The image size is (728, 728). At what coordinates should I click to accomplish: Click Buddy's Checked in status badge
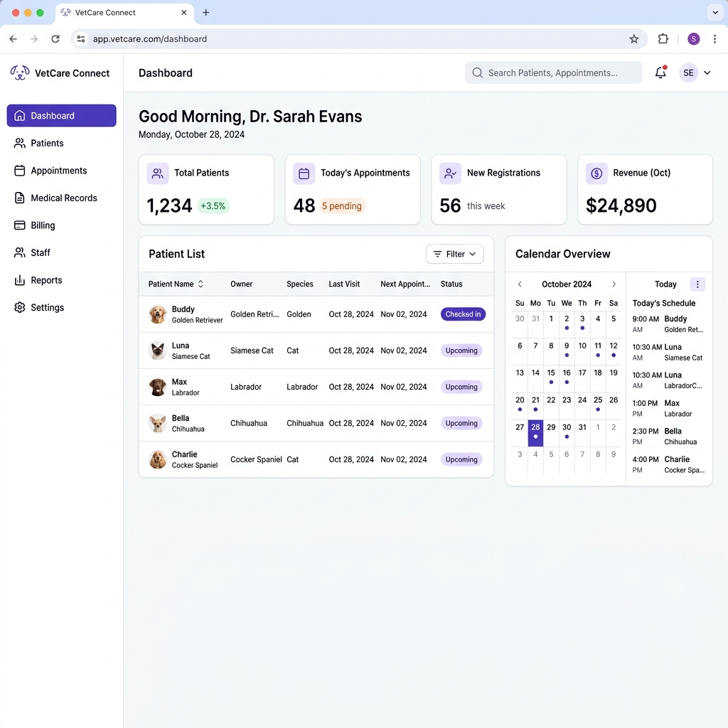[463, 314]
